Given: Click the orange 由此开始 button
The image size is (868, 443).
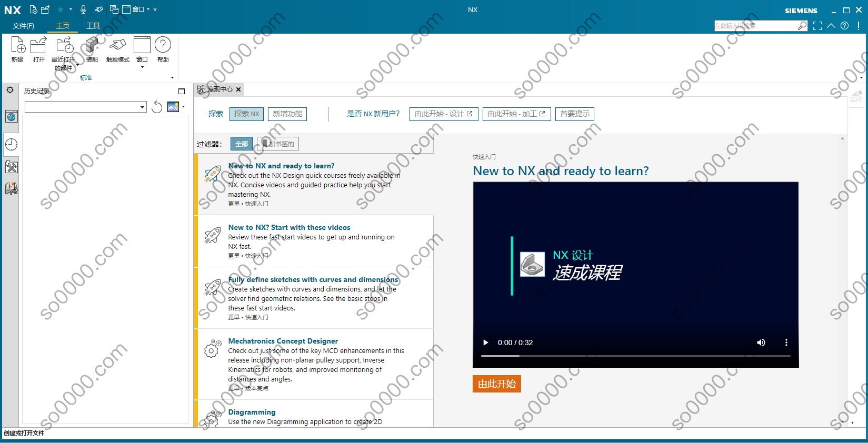Looking at the screenshot, I should [x=496, y=384].
